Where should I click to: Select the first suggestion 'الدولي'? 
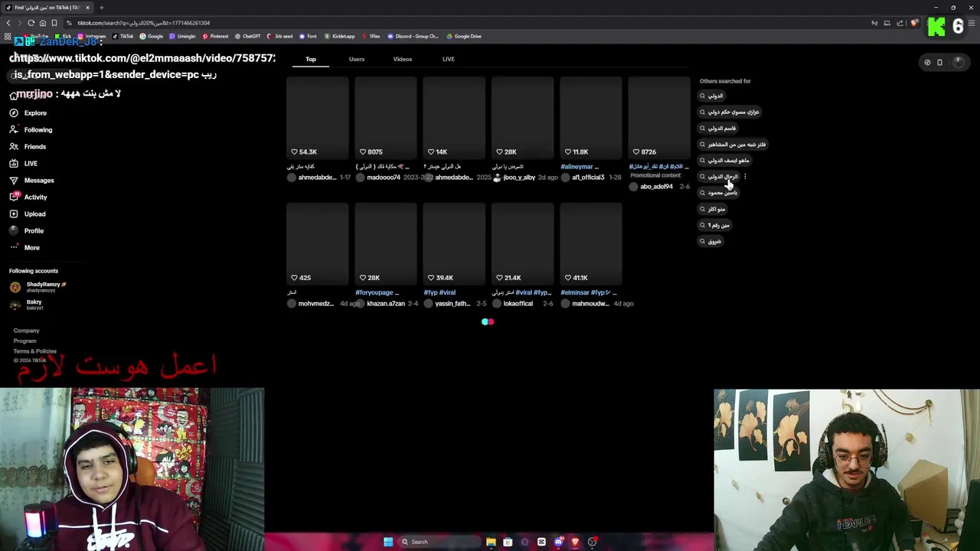(711, 96)
